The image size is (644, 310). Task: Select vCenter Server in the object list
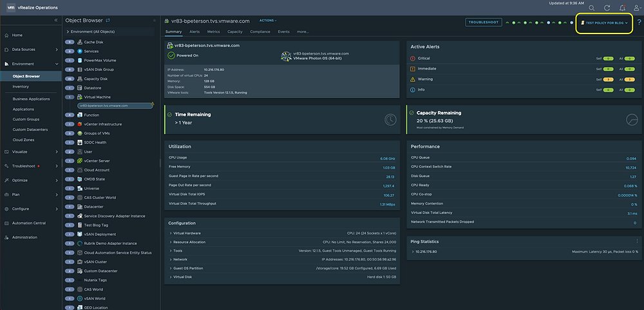pyautogui.click(x=97, y=160)
